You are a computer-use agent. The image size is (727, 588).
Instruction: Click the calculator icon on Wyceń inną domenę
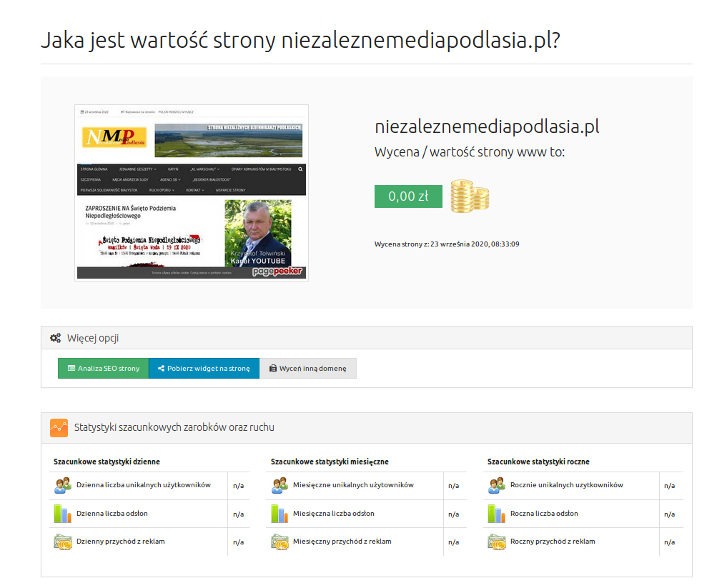coord(273,369)
